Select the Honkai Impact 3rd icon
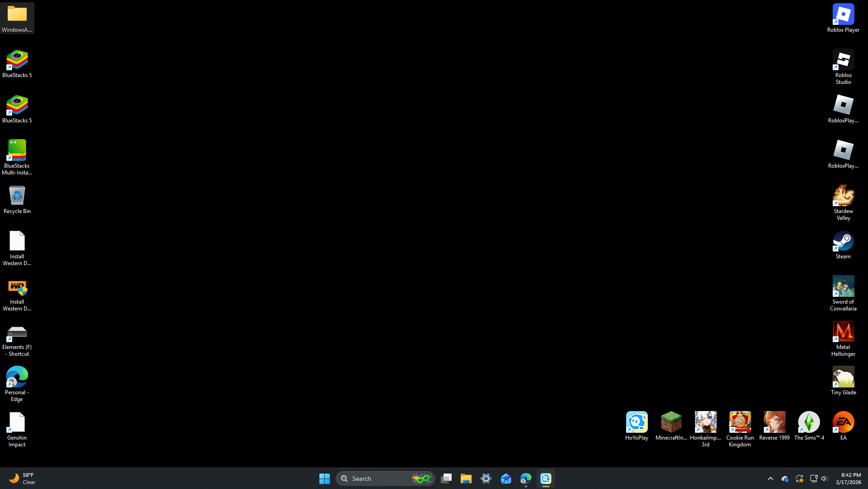This screenshot has width=868, height=489. coord(705,423)
